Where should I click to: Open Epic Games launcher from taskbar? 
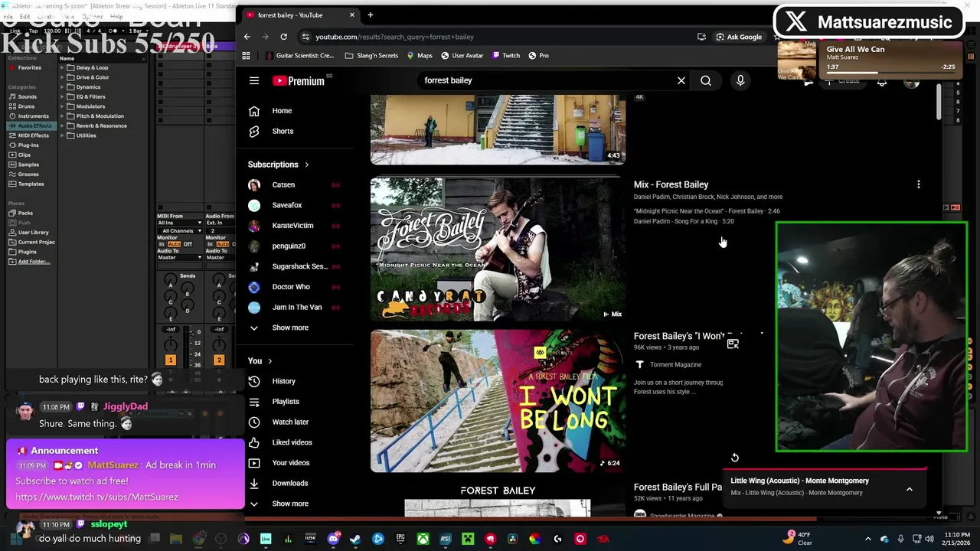coord(400,539)
